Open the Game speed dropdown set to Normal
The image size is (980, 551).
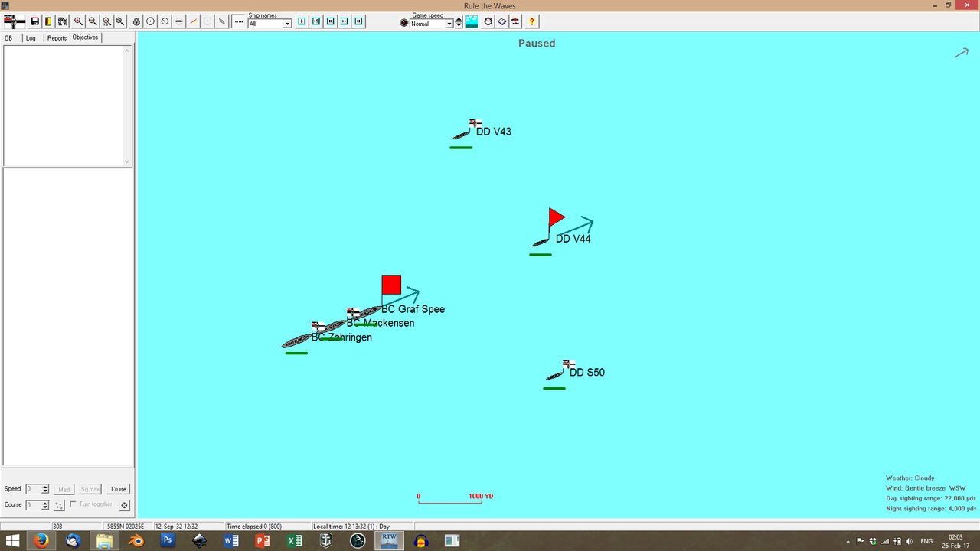448,23
